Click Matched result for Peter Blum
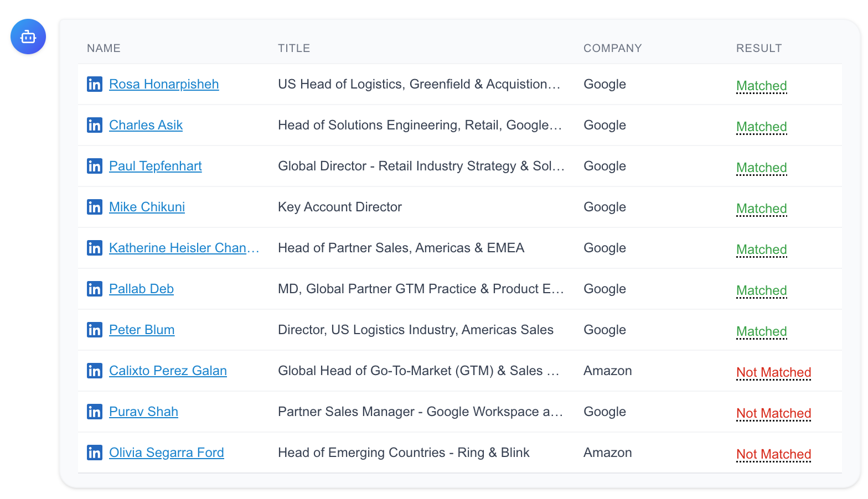Screen dimensions: 868x499 point(762,331)
